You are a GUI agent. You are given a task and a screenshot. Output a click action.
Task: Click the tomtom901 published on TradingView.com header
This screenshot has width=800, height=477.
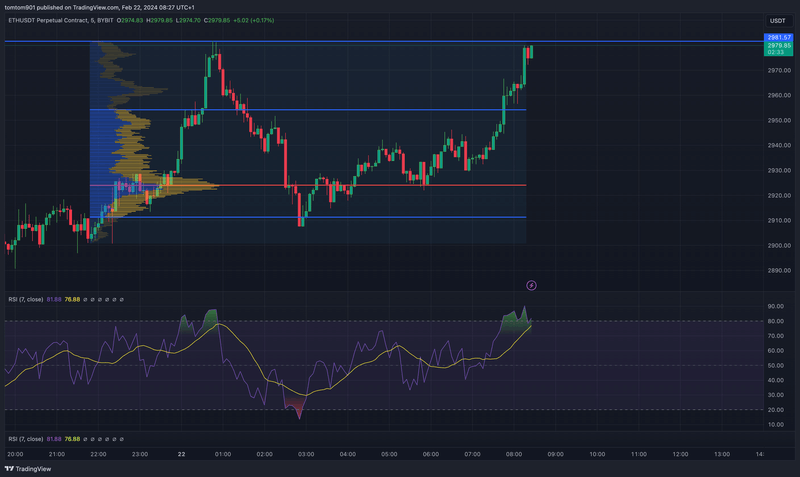(x=99, y=7)
